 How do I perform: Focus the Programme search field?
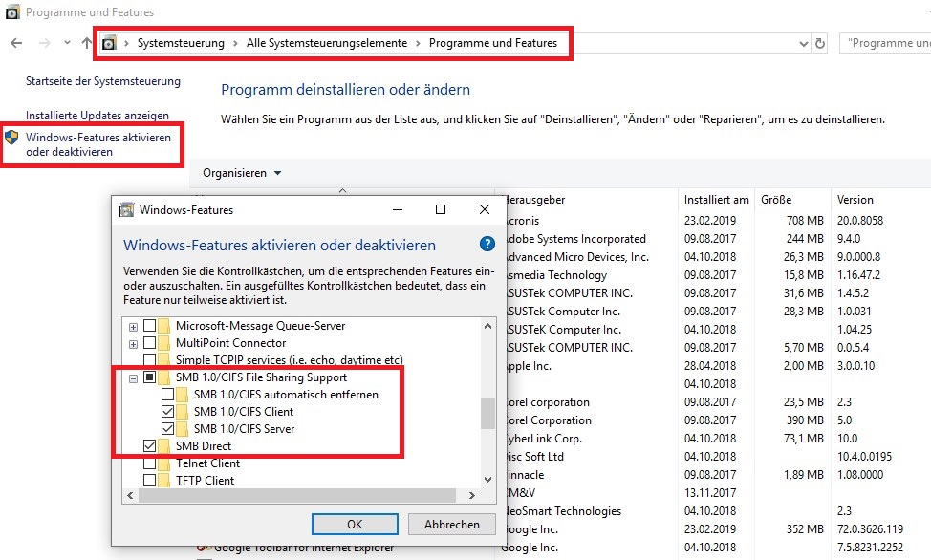point(885,43)
